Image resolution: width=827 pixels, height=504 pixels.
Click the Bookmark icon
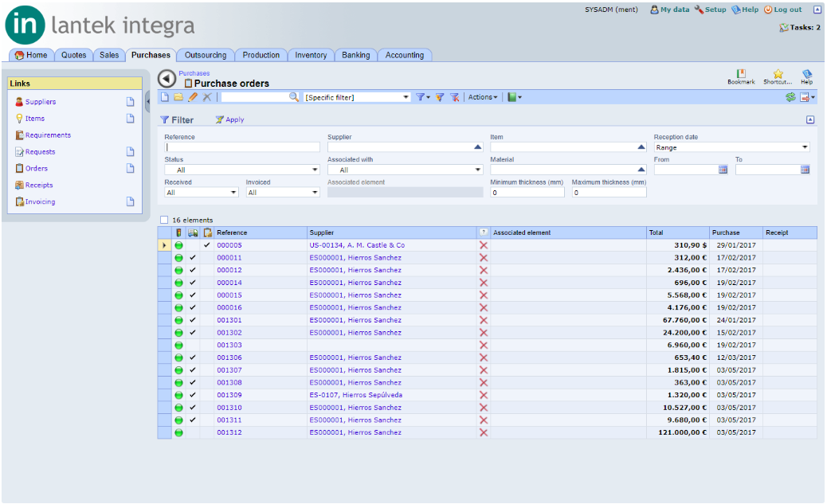click(741, 74)
